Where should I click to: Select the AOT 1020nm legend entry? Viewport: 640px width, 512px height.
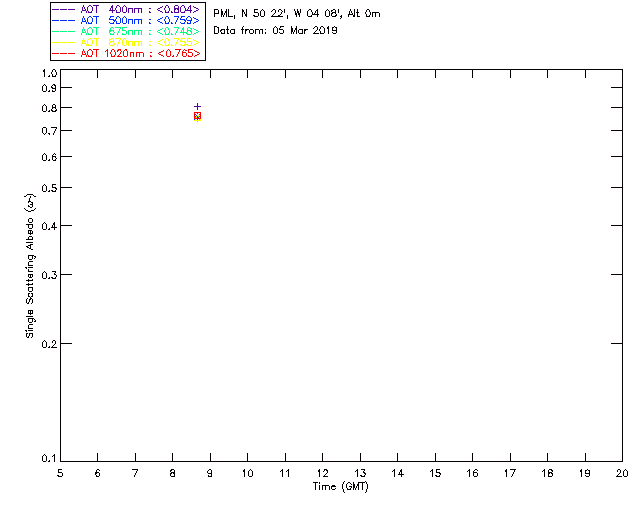coord(140,54)
